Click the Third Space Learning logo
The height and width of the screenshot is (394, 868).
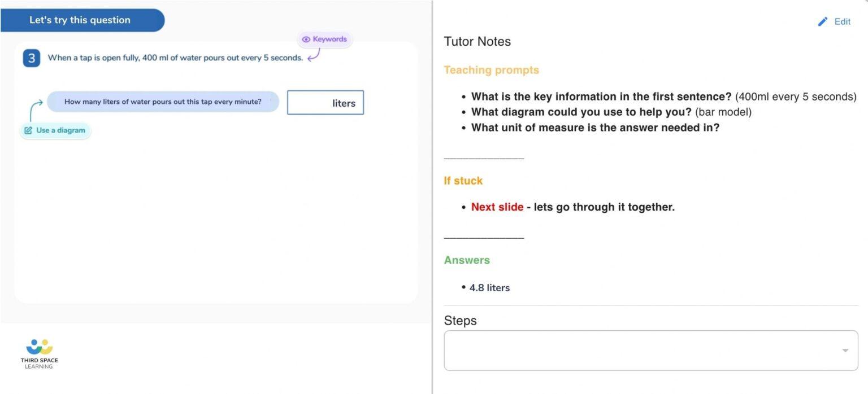(38, 353)
